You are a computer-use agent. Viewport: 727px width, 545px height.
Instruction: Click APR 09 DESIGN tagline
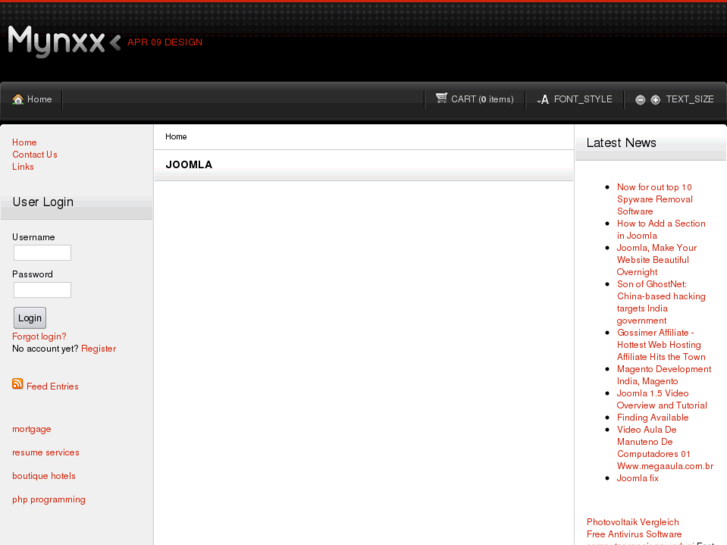tap(165, 42)
